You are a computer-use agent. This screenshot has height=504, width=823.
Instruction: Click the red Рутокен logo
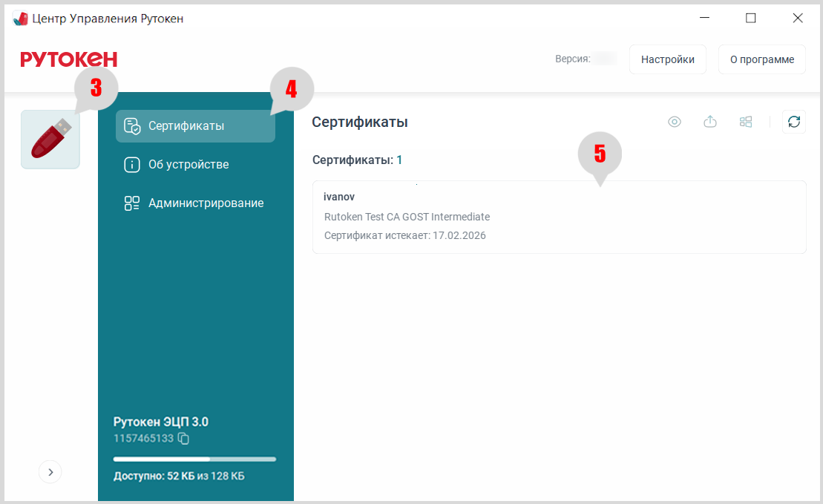(69, 59)
